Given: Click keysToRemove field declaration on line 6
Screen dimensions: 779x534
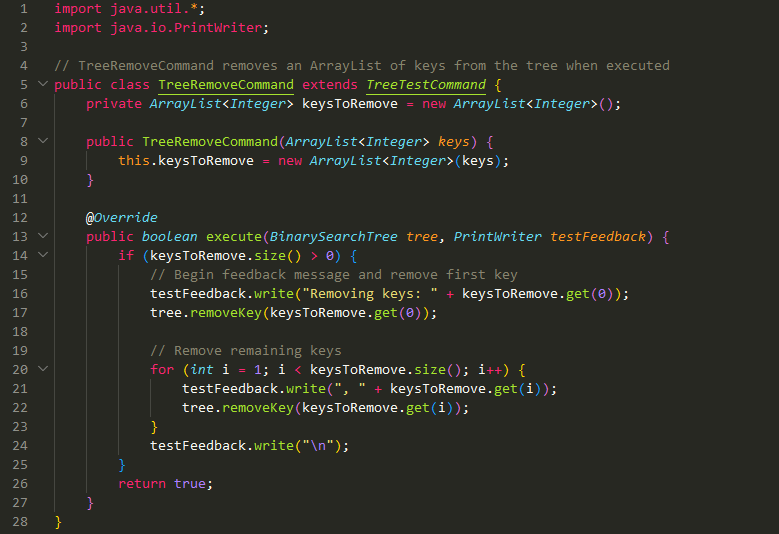Looking at the screenshot, I should 350,104.
